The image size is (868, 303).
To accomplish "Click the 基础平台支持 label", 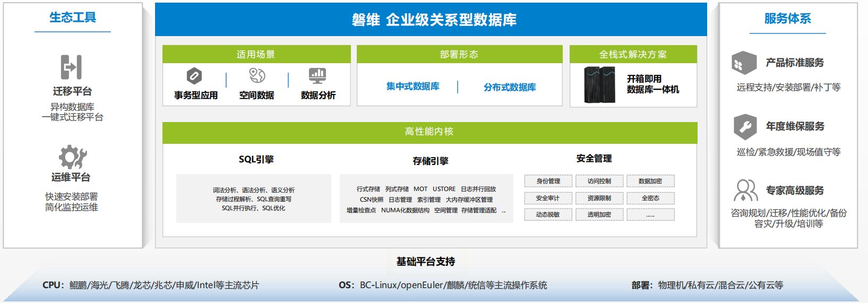I will pyautogui.click(x=426, y=261).
